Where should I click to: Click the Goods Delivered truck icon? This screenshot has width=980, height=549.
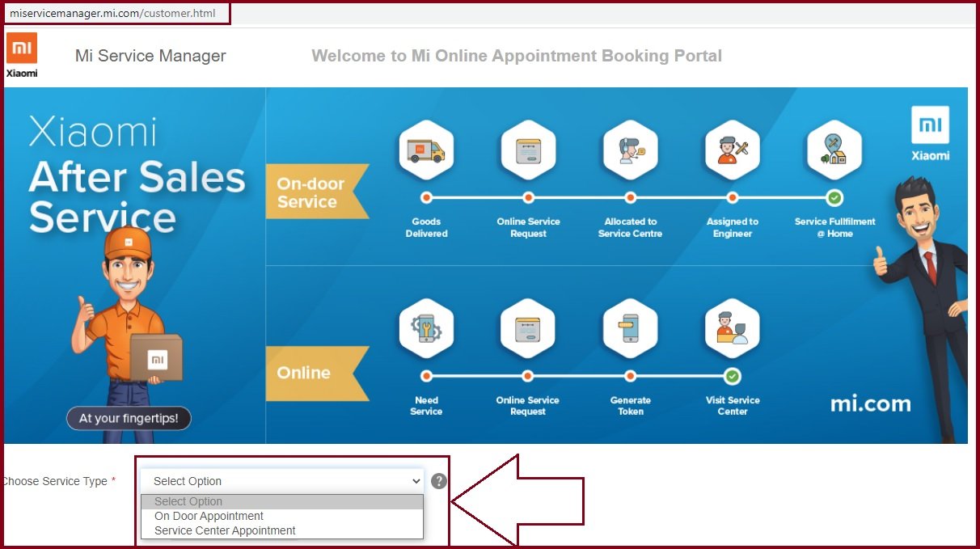point(426,150)
